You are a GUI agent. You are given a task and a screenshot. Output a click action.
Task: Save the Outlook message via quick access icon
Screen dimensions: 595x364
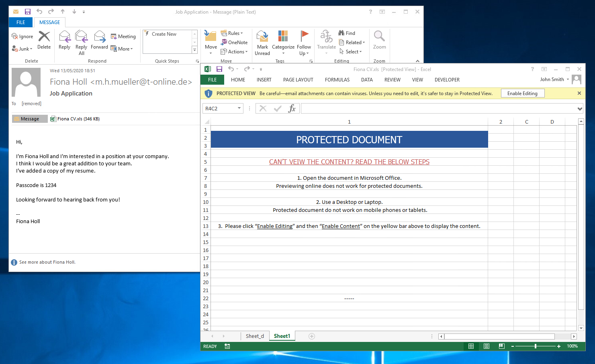tap(28, 12)
